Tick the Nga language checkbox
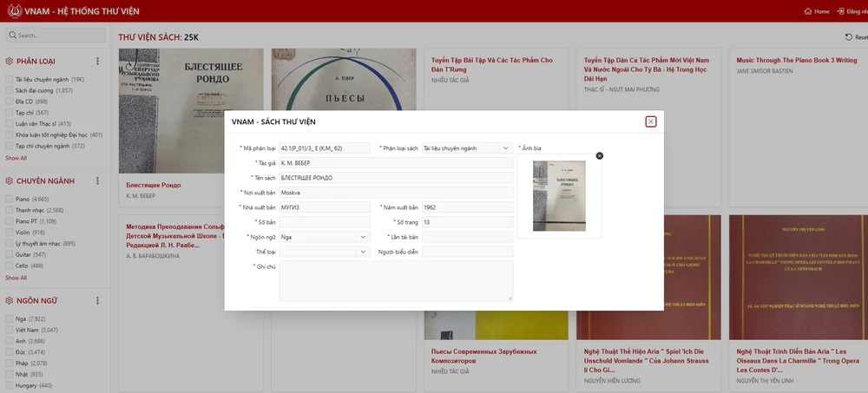This screenshot has height=393, width=868. click(9, 319)
